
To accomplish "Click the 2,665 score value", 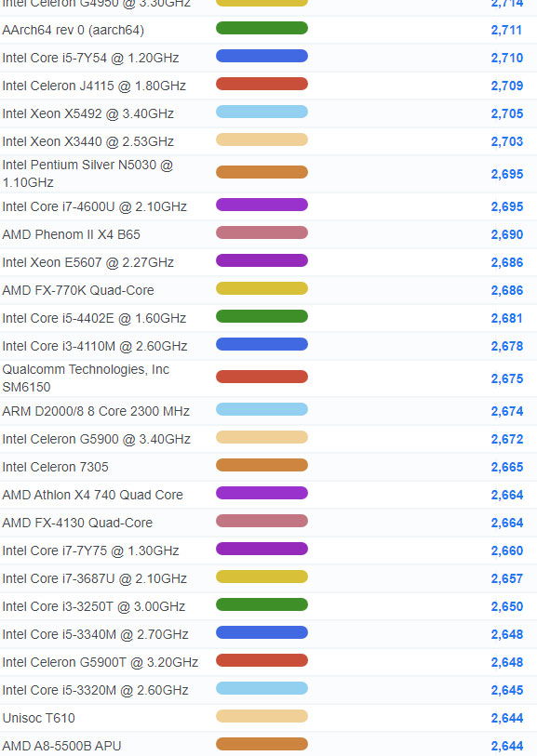I will 507,468.
